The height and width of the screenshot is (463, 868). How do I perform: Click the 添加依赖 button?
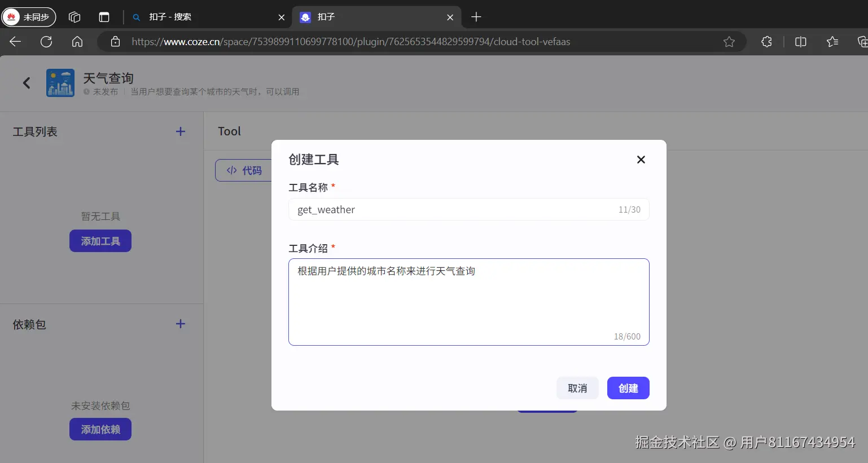click(x=100, y=429)
